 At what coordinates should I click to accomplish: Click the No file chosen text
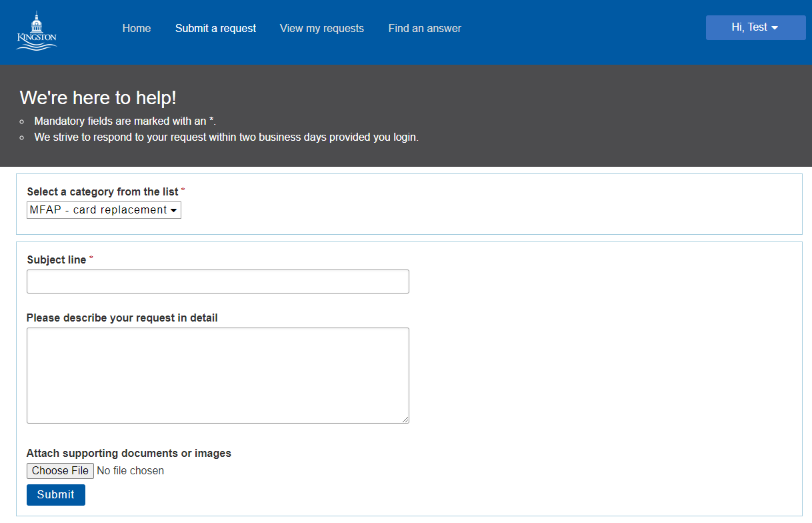(131, 471)
